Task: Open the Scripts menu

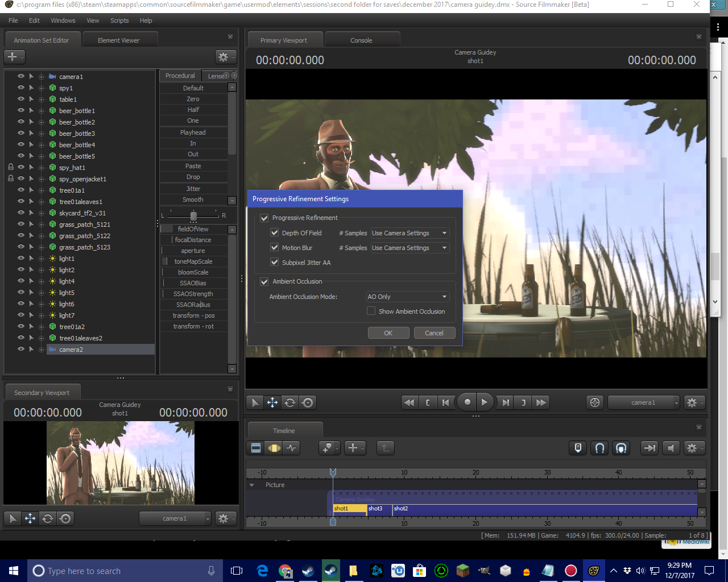Action: (x=119, y=20)
